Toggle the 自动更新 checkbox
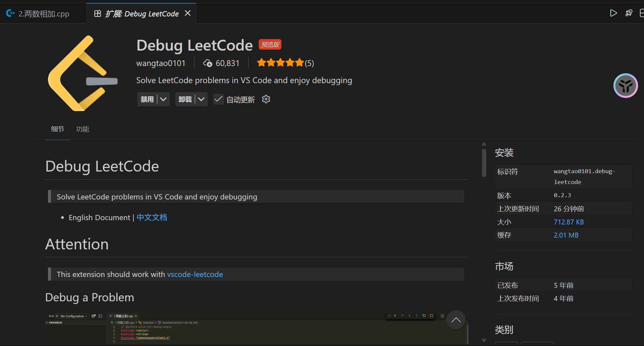Viewport: 644px width, 346px height. [x=218, y=99]
